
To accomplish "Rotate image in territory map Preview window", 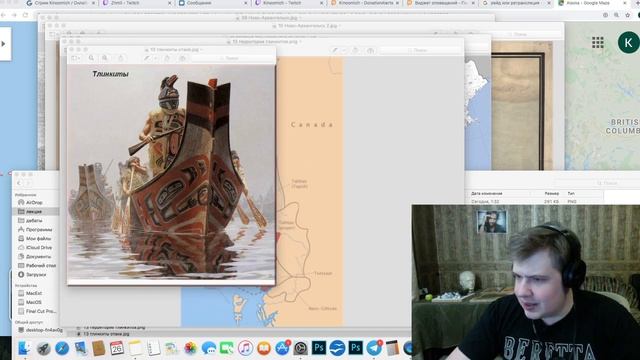I will [x=355, y=50].
